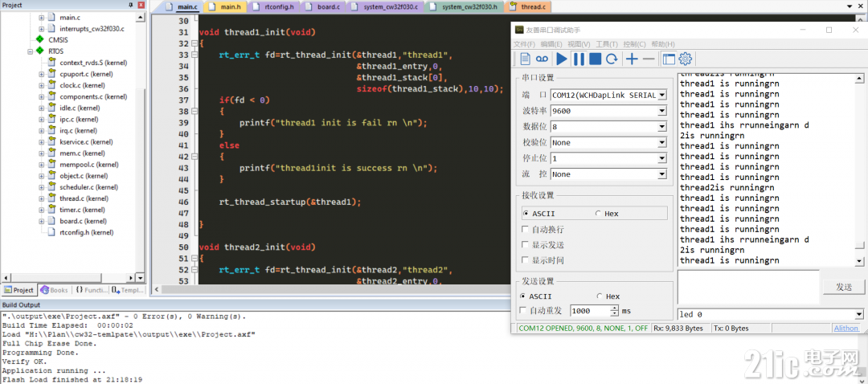
Task: Open the 波特率 9600 baud rate dropdown
Action: [x=661, y=111]
